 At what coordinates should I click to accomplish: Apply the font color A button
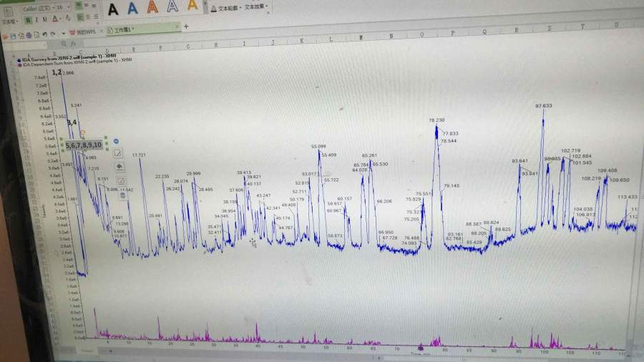55,19
